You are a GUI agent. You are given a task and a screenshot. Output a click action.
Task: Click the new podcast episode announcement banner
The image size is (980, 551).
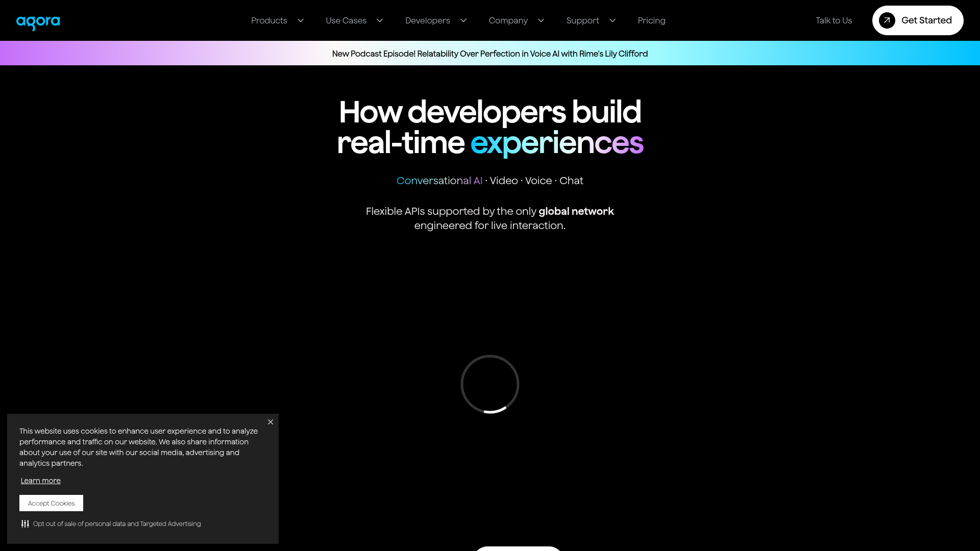(x=490, y=54)
